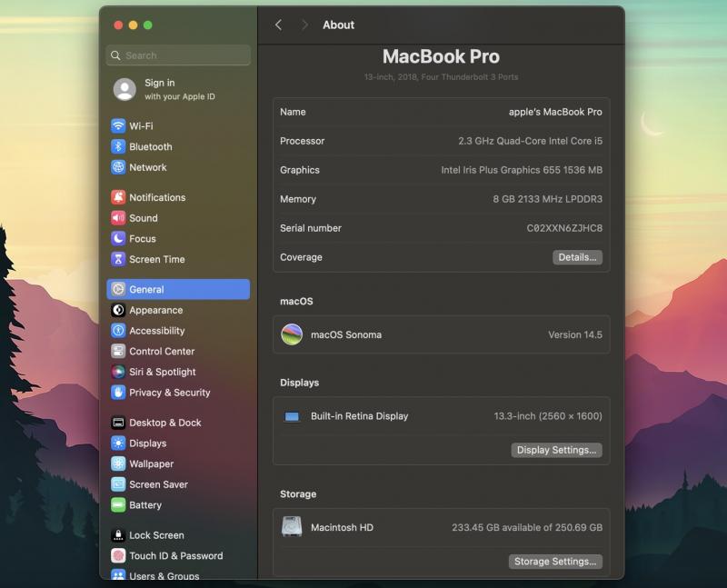Click the macOS Sonoma logo icon
Viewport: 727px width, 588px height.
point(292,334)
